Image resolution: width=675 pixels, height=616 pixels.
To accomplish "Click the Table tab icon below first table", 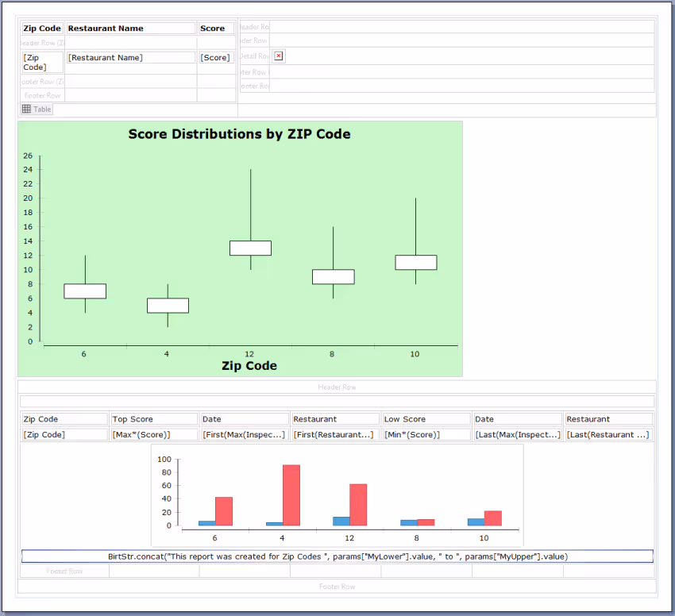I will (x=37, y=109).
